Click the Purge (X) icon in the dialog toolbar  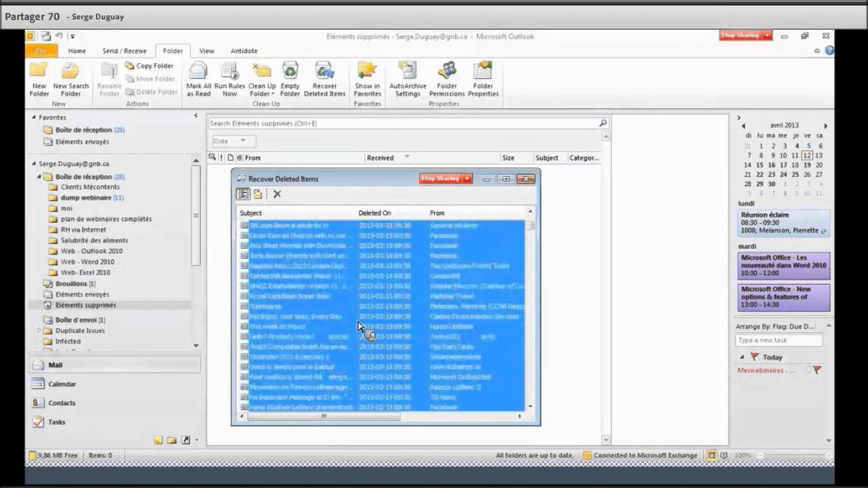coord(277,194)
